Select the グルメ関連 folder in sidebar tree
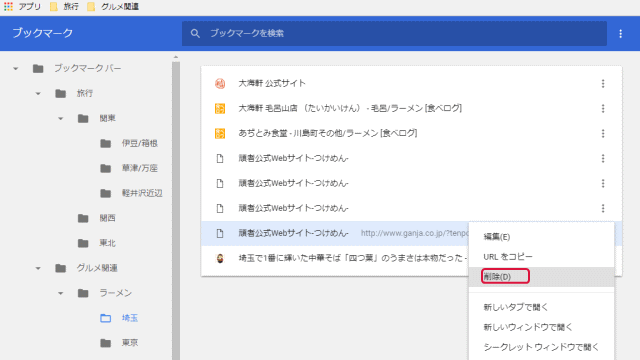The width and height of the screenshot is (640, 360). click(97, 268)
